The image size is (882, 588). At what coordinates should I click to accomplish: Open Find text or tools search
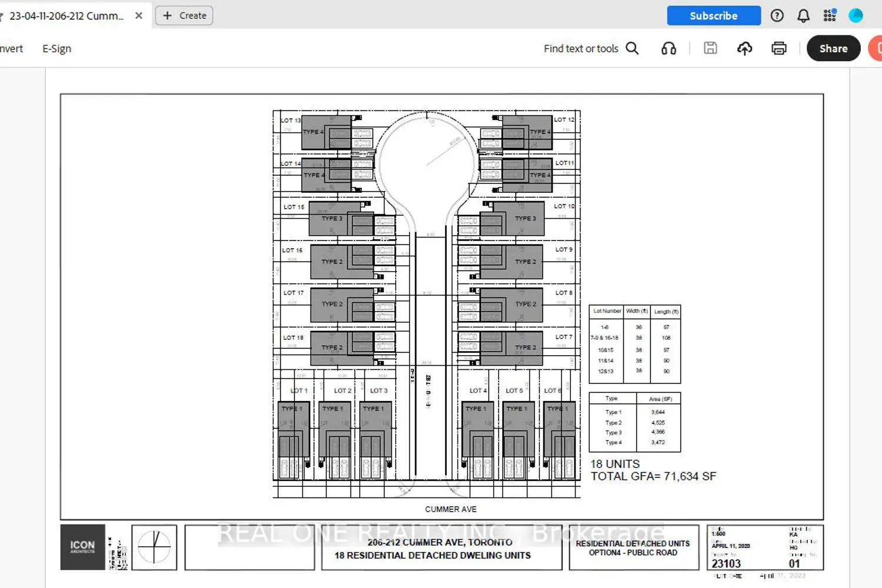pyautogui.click(x=591, y=48)
